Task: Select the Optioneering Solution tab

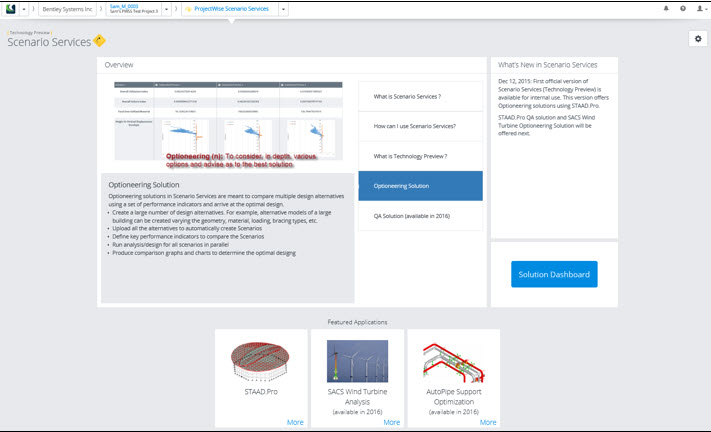Action: tap(420, 186)
